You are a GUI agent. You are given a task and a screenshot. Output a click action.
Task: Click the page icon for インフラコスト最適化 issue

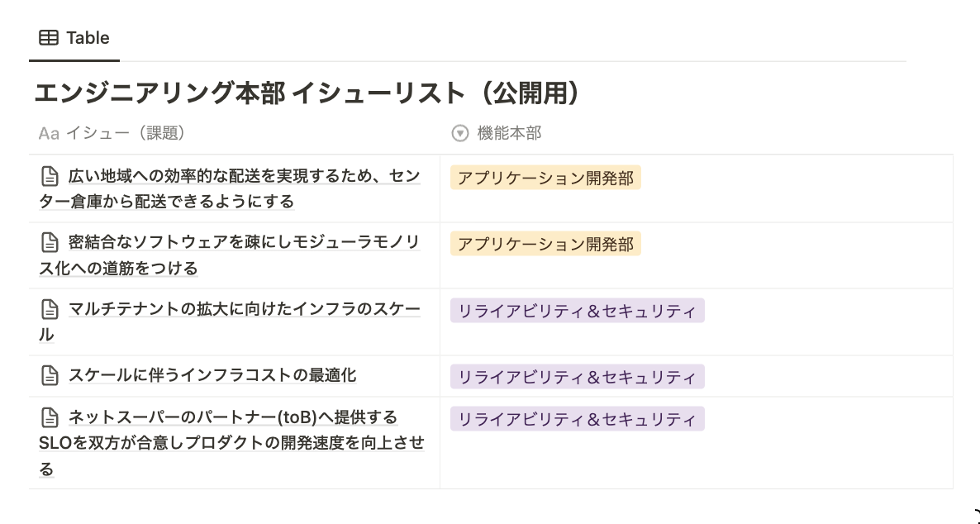50,375
